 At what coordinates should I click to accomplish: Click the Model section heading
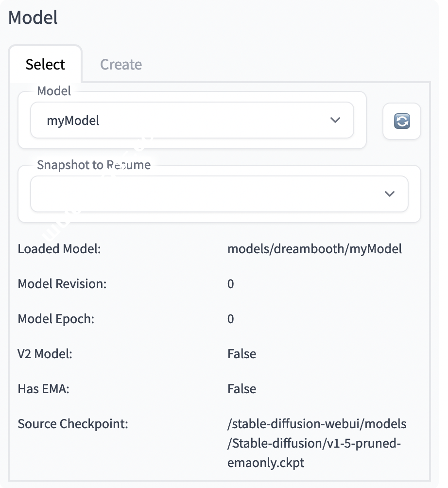pos(33,18)
